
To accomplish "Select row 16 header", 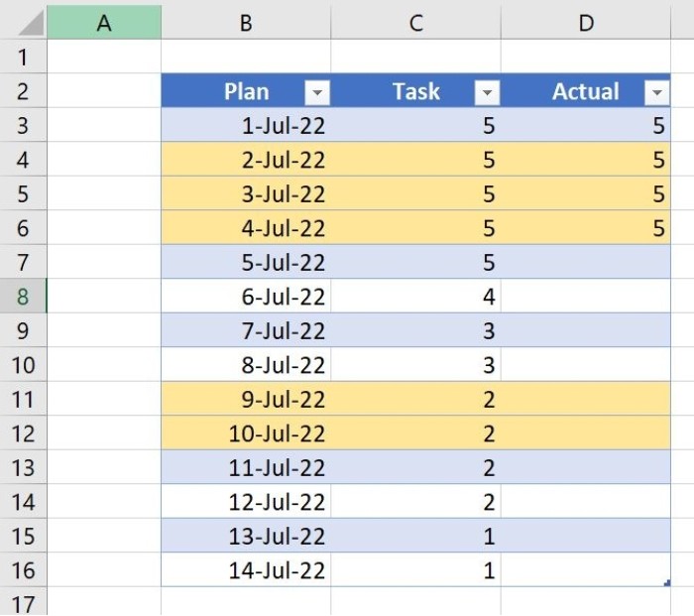I will click(23, 570).
